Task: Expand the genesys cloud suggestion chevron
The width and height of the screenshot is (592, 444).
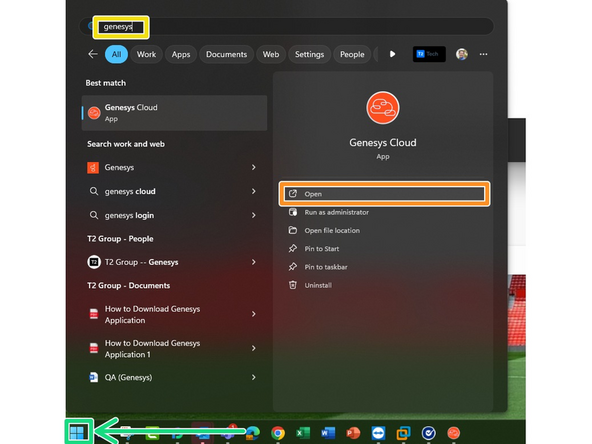Action: 254,191
